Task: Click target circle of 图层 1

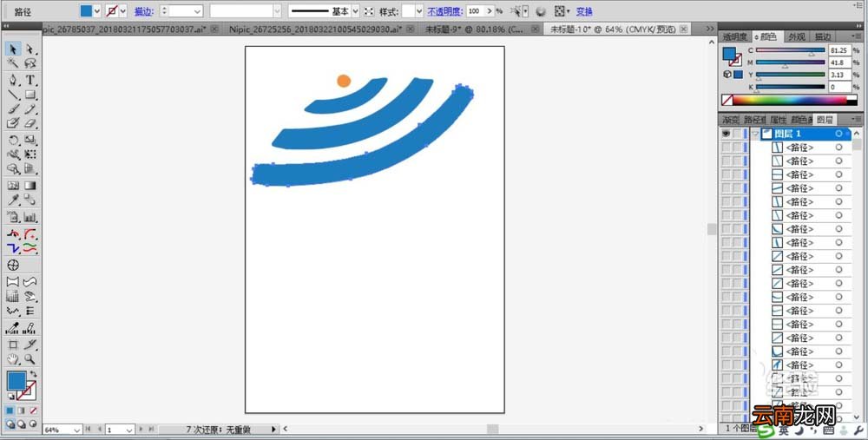Action: [x=838, y=134]
